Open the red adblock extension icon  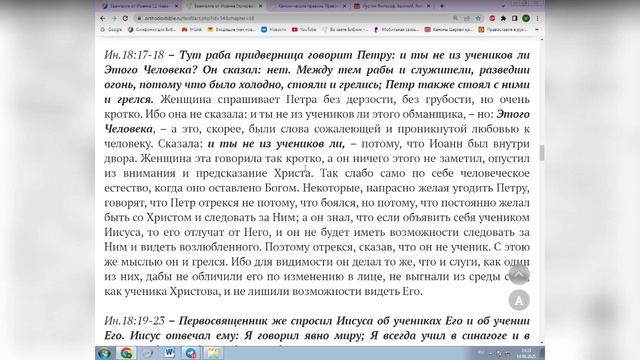tap(492, 18)
